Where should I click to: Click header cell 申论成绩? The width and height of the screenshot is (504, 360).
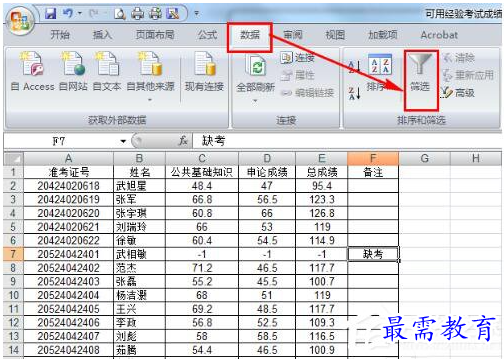coord(267,172)
